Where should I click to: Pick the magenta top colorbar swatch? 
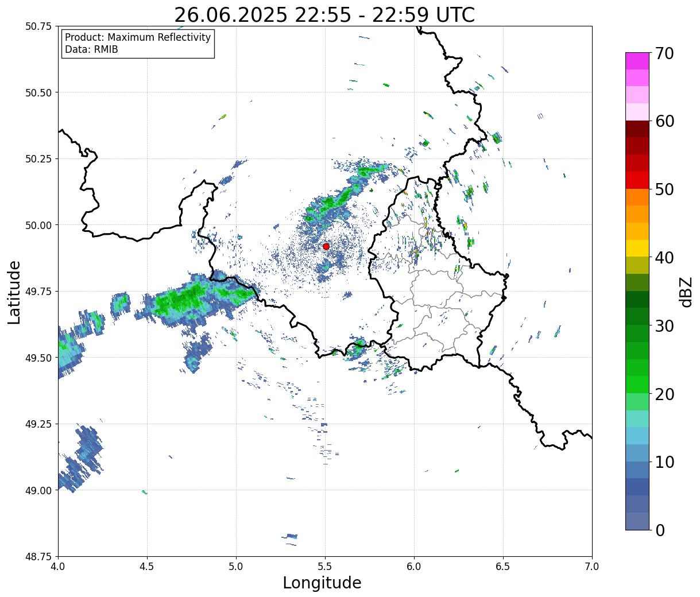tap(637, 61)
